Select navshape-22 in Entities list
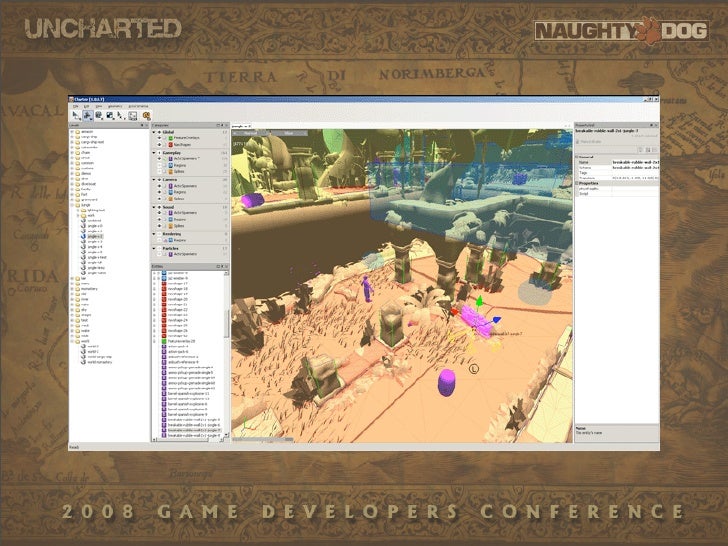This screenshot has height=546, width=728. click(178, 310)
